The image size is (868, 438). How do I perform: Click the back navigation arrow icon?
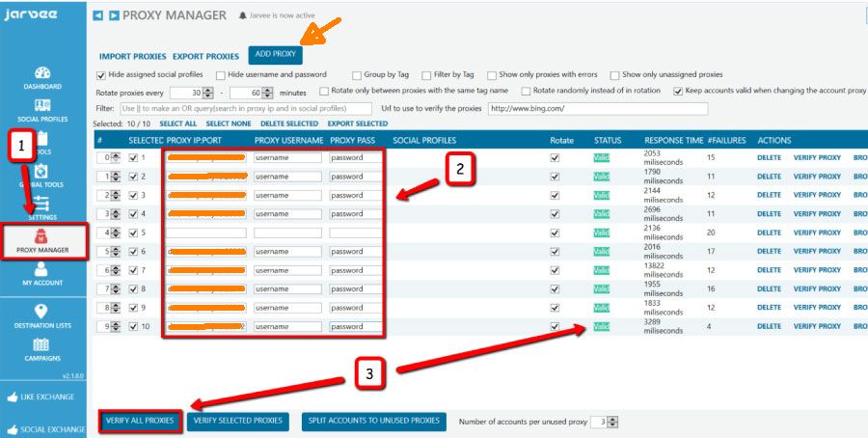tap(97, 15)
